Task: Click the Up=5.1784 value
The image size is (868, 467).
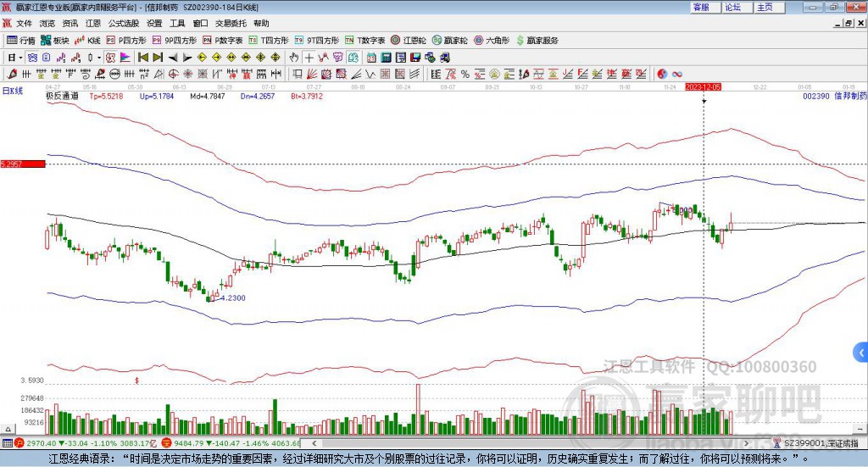Action: click(157, 96)
